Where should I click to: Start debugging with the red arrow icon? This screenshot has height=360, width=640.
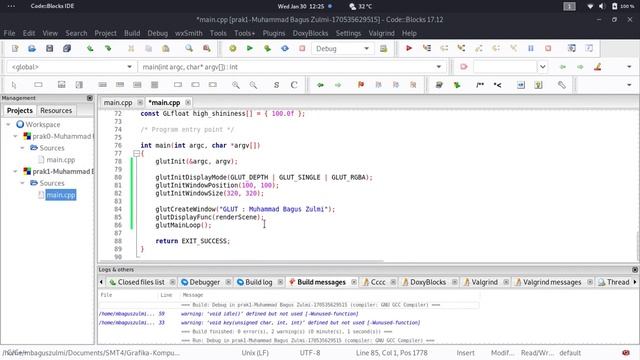(409, 49)
